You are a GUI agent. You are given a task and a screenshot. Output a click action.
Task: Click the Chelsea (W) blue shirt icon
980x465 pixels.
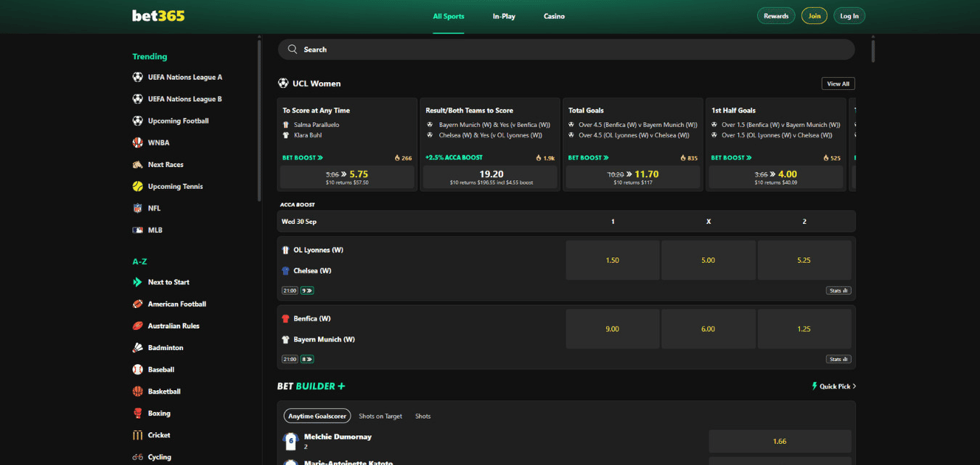pyautogui.click(x=285, y=271)
